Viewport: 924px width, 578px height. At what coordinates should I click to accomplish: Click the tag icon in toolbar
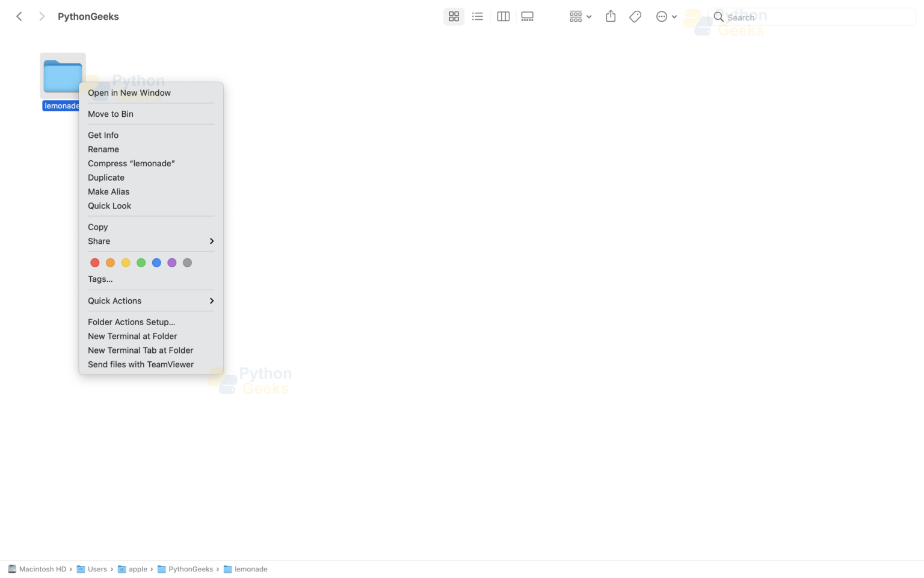[635, 17]
